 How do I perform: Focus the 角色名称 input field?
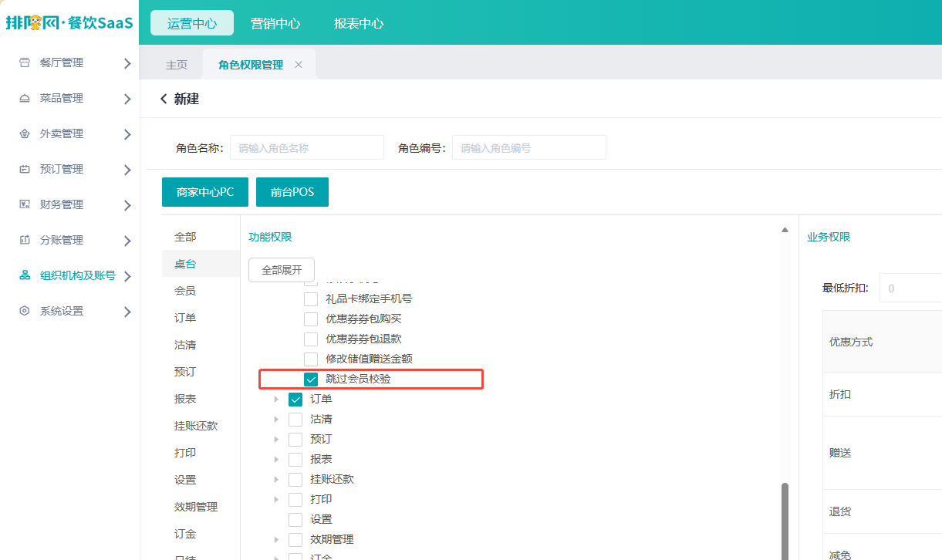pyautogui.click(x=307, y=147)
